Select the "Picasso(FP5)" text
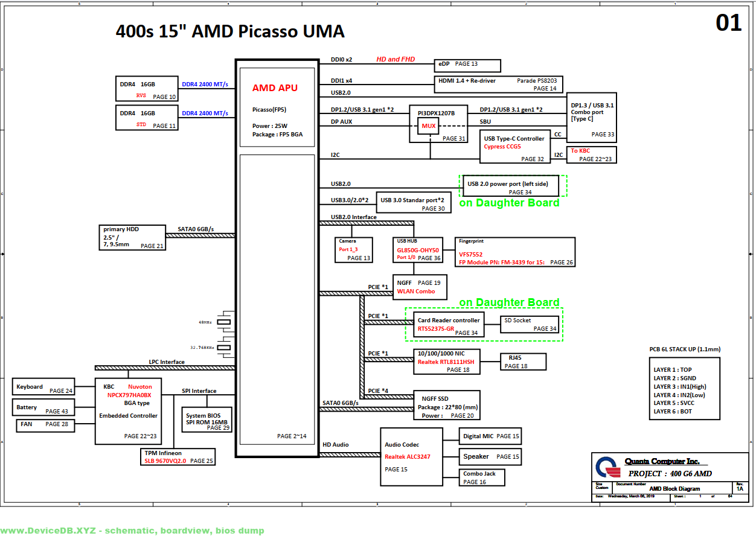756x536 pixels. pos(269,110)
